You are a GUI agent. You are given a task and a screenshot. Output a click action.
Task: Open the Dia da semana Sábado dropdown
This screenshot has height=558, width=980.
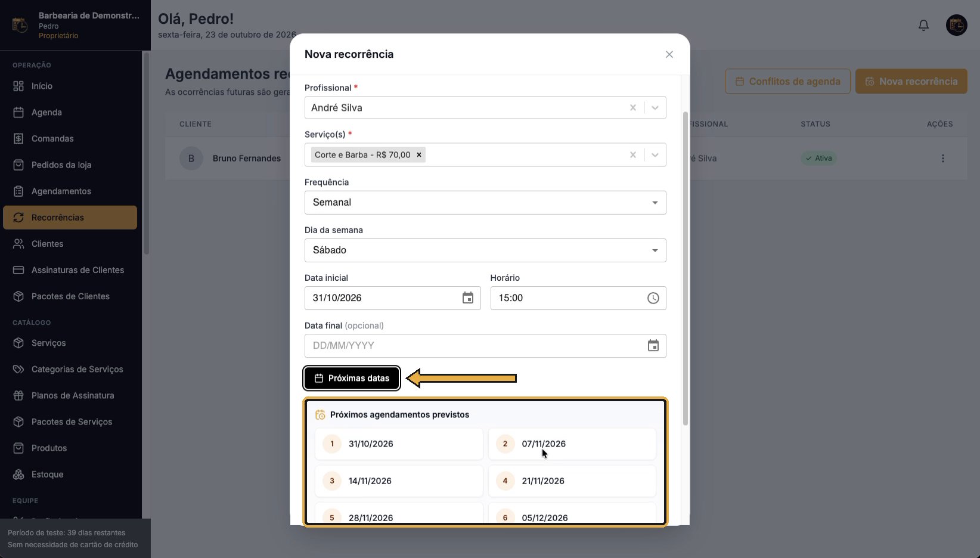(485, 250)
